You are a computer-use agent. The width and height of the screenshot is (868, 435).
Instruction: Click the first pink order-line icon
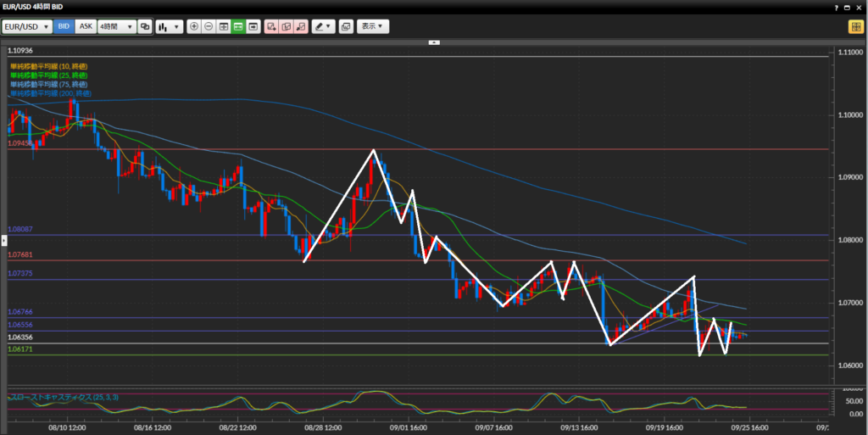click(x=271, y=26)
